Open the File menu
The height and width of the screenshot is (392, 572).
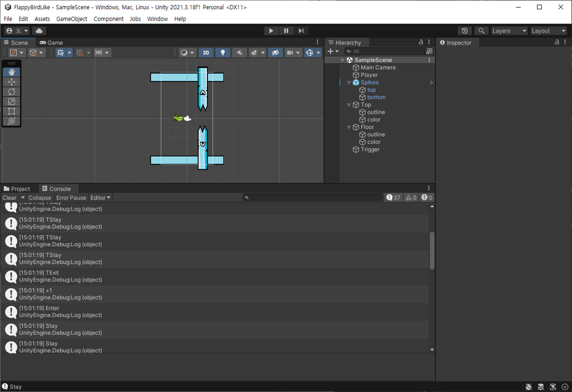tap(8, 19)
